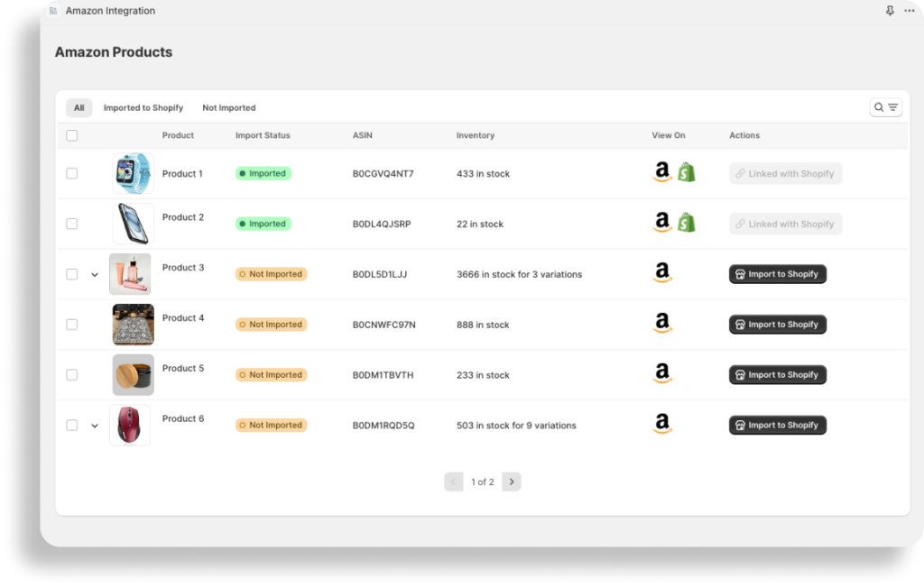Click Linked with Shopify for Product 1
This screenshot has height=587, width=924.
click(786, 174)
